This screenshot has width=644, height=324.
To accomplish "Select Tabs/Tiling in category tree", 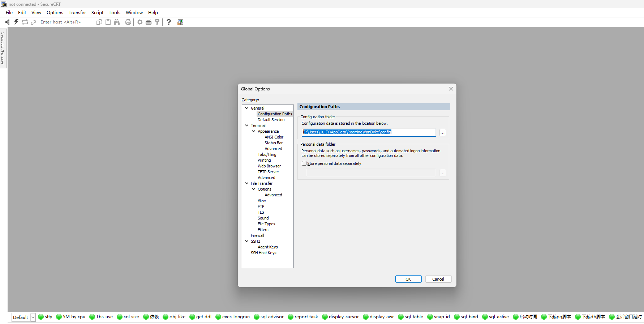I will [267, 154].
